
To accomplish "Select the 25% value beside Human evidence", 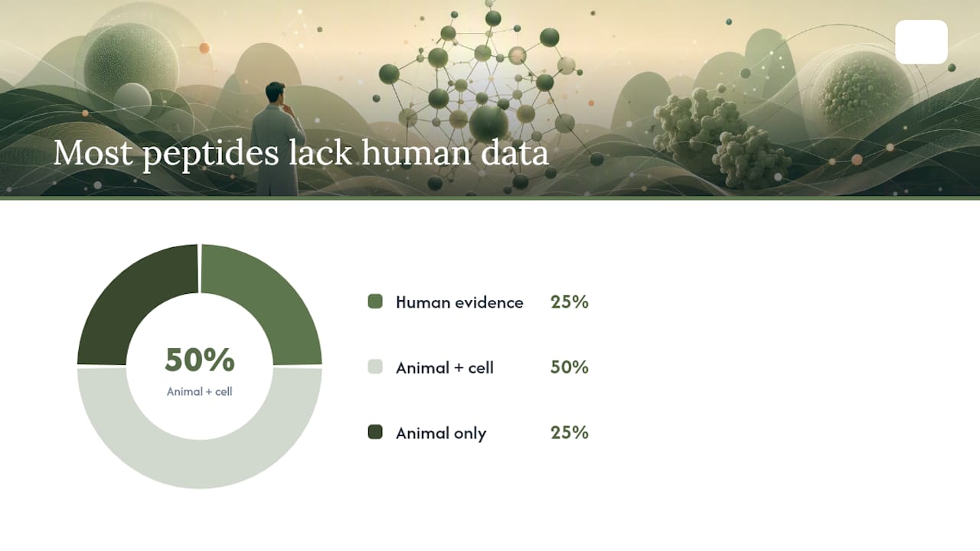I will click(x=570, y=302).
